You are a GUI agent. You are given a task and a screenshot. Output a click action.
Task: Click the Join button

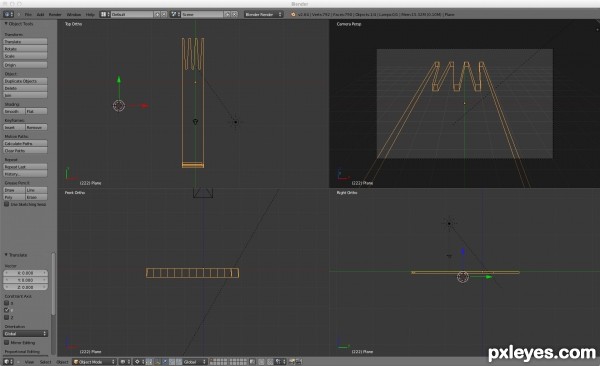25,95
